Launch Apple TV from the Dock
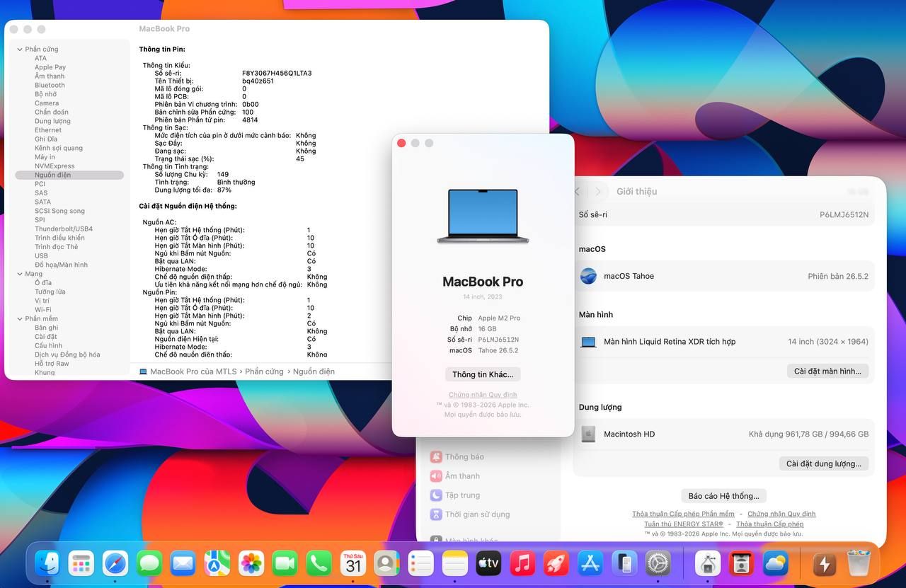 pyautogui.click(x=489, y=563)
